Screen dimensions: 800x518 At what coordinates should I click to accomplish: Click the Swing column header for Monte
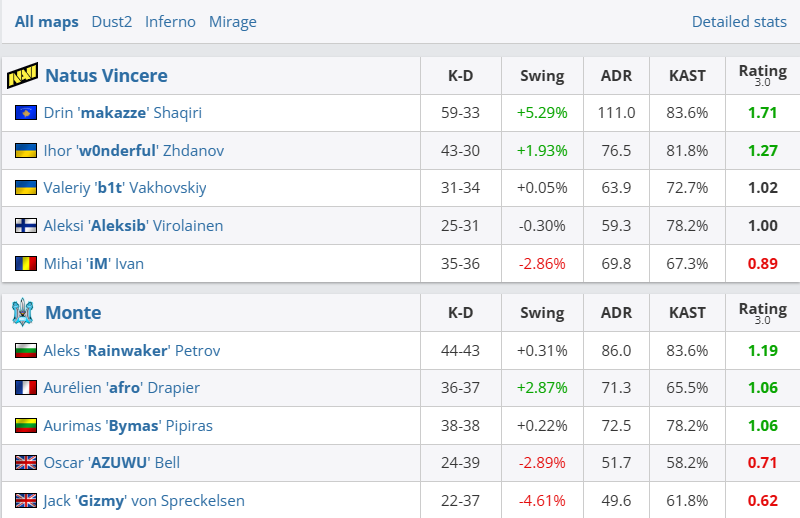pos(542,313)
